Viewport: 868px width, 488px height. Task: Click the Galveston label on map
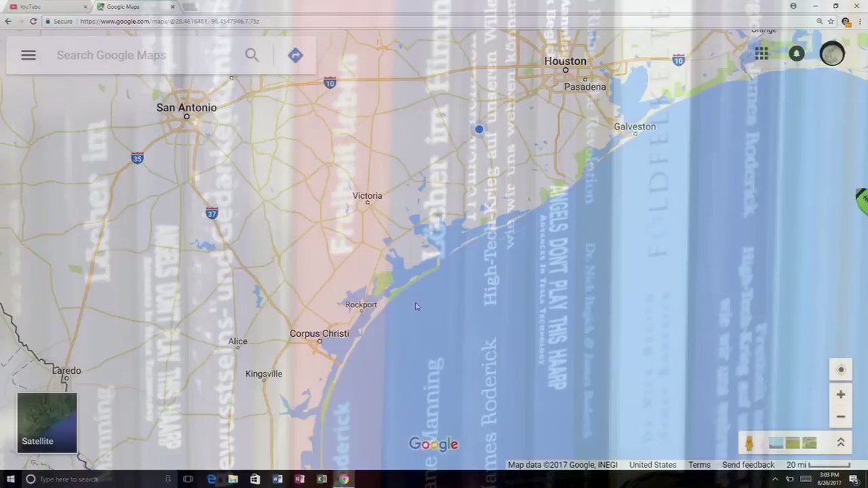pyautogui.click(x=634, y=127)
